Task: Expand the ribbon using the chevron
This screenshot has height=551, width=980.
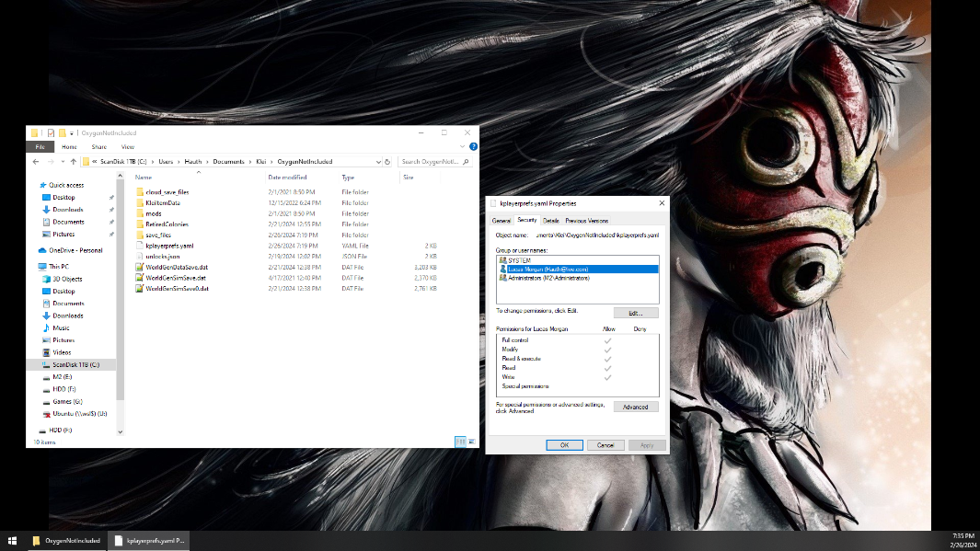Action: pos(463,146)
